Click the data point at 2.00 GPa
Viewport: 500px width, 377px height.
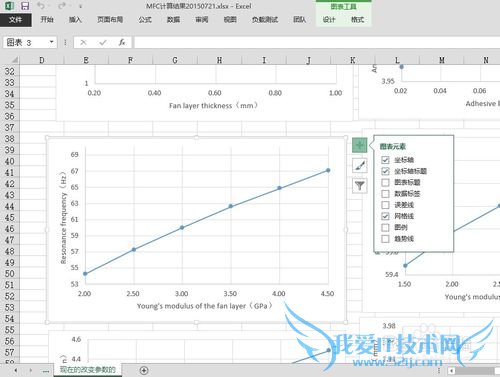(85, 274)
